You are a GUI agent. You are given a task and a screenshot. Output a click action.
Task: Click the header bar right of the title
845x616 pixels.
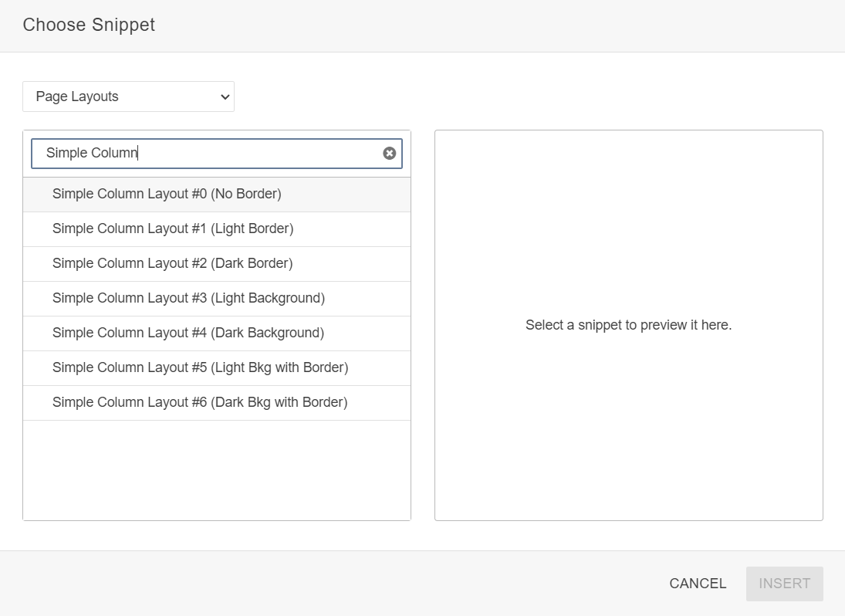[502, 25]
